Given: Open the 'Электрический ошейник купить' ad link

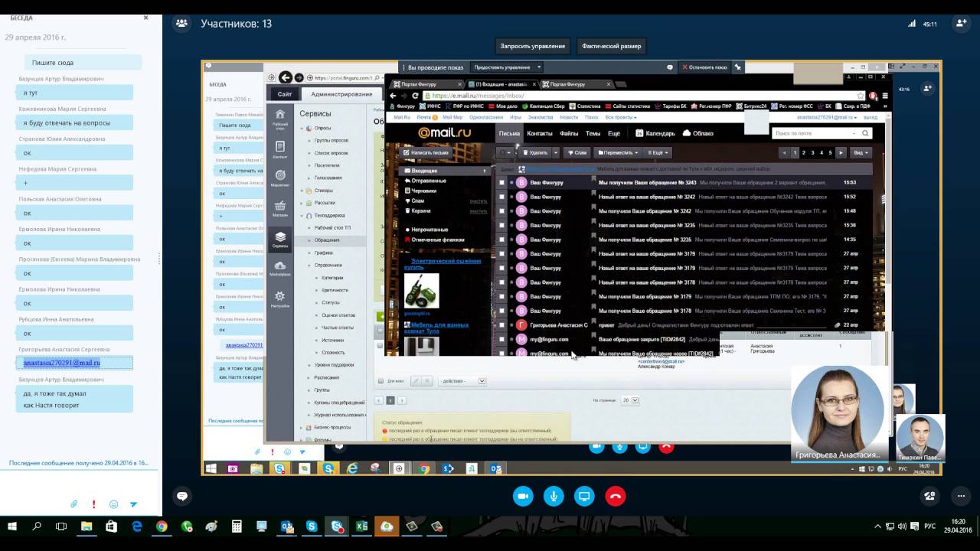Looking at the screenshot, I should (442, 264).
